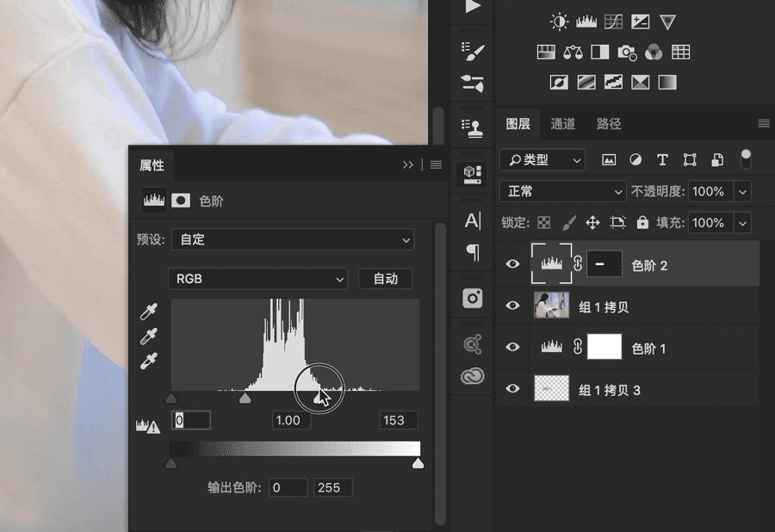Open the Clone Stamp panel icon in sidebar
Viewport: 775px width, 532px height.
(473, 126)
